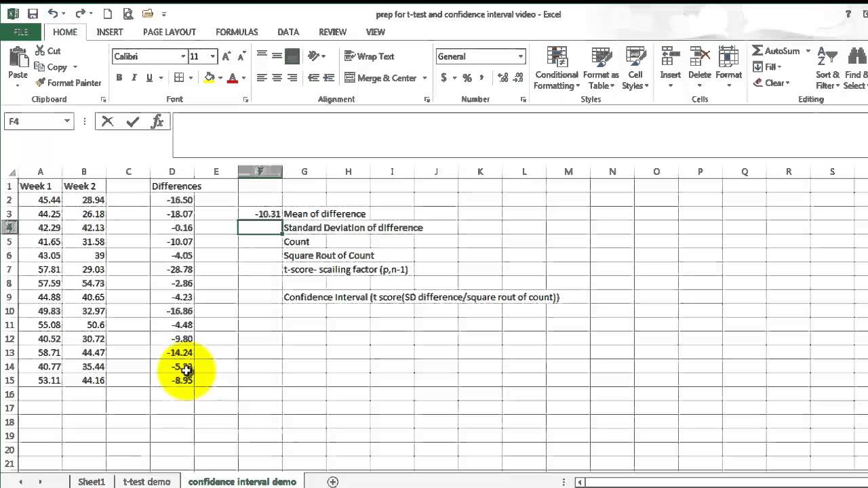Select Middle Align icon

point(277,56)
